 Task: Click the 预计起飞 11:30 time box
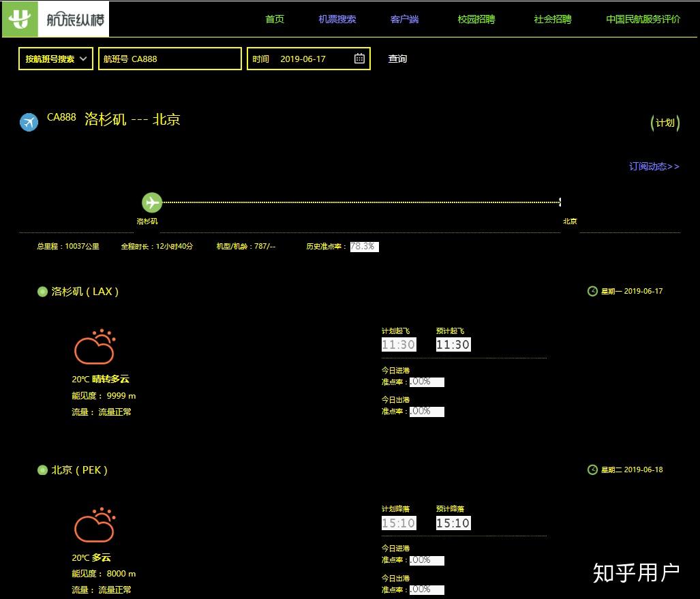point(453,344)
